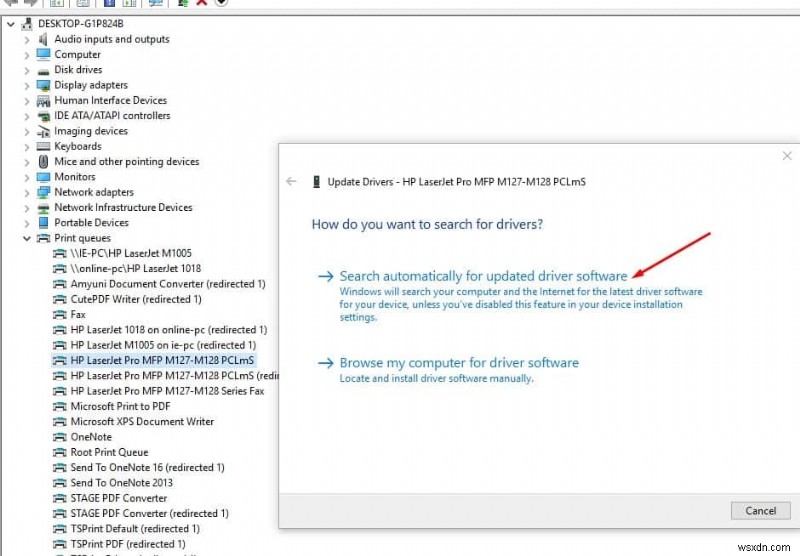
Task: Expand Audio inputs and outputs category
Action: coord(27,40)
